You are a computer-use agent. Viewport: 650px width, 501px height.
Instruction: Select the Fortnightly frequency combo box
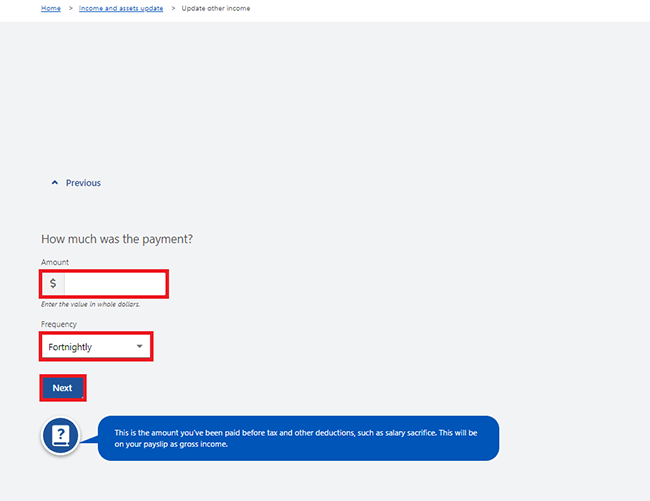click(x=96, y=346)
